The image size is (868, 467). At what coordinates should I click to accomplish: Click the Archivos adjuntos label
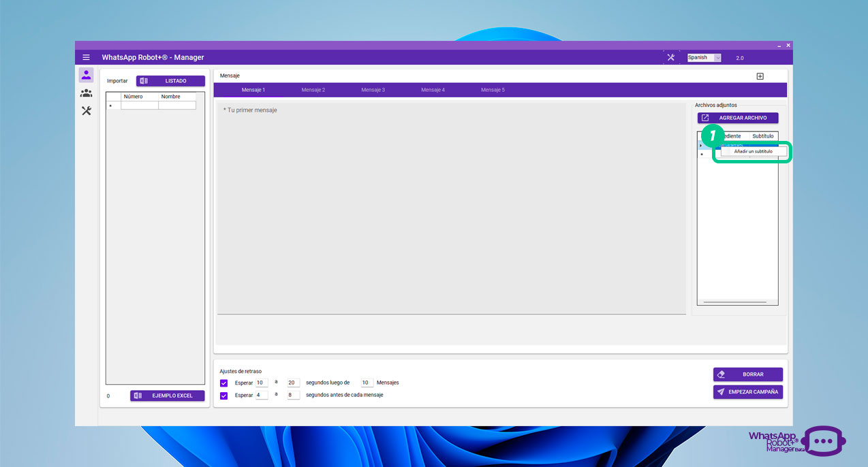(x=716, y=105)
